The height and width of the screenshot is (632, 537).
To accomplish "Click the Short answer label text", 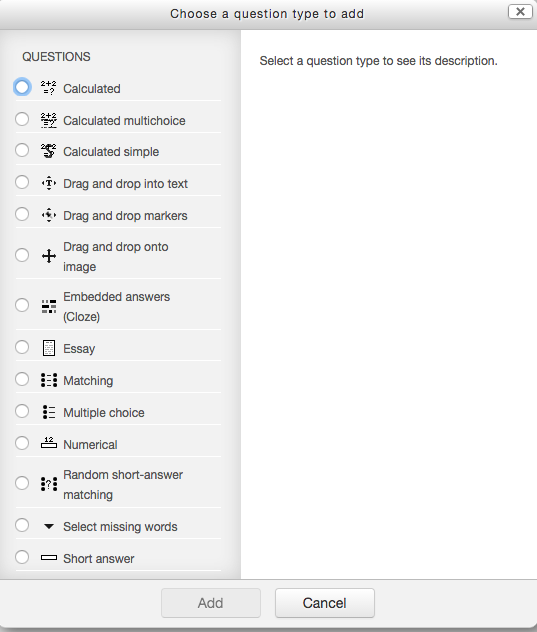I will (x=99, y=559).
